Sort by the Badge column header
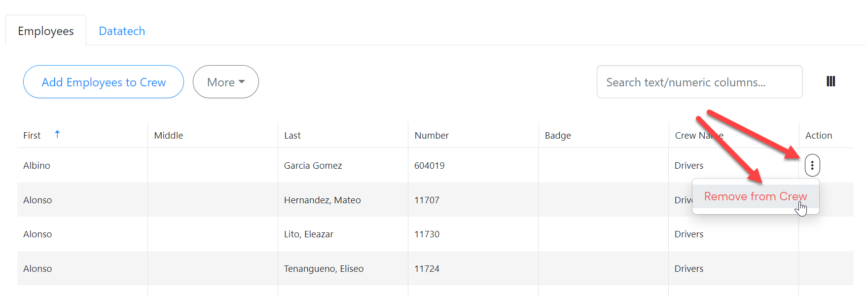This screenshot has height=297, width=868. pos(558,136)
